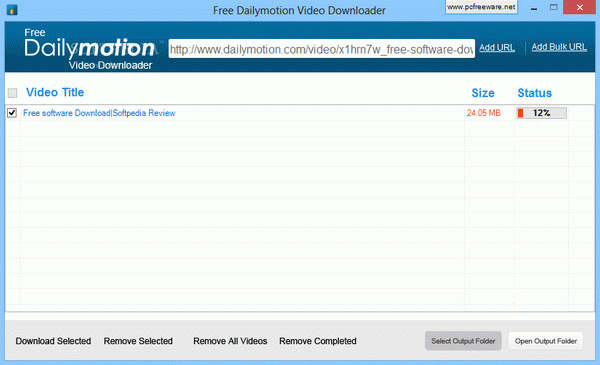Click the Video Title column header

pos(55,92)
